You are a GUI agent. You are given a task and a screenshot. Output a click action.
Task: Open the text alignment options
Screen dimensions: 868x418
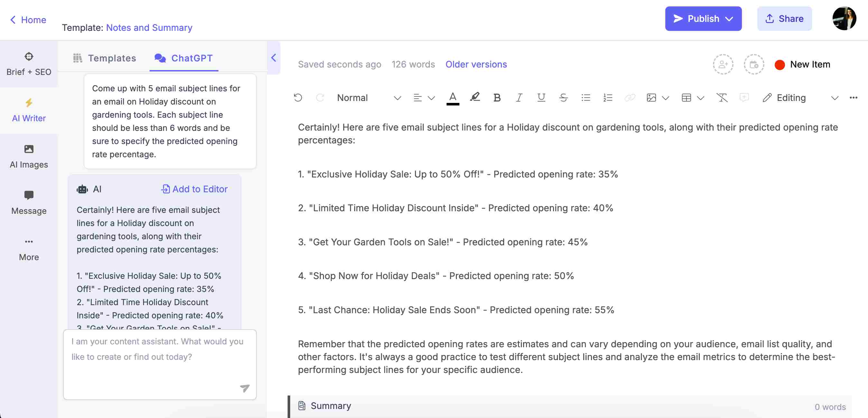click(x=418, y=98)
